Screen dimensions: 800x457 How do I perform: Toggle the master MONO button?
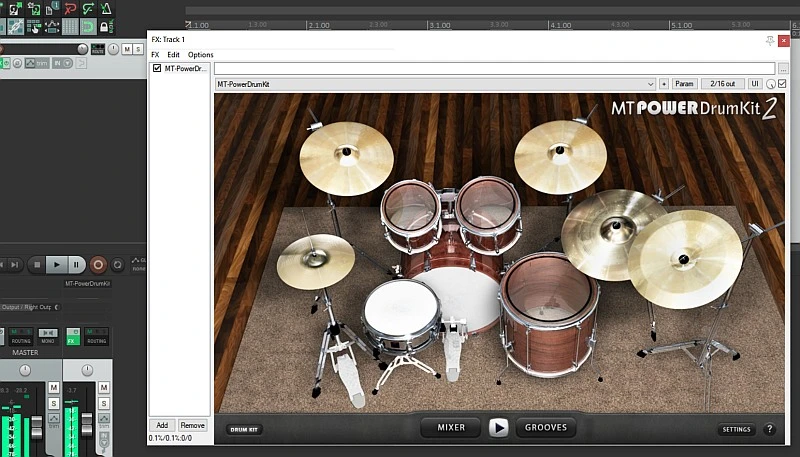tap(48, 337)
